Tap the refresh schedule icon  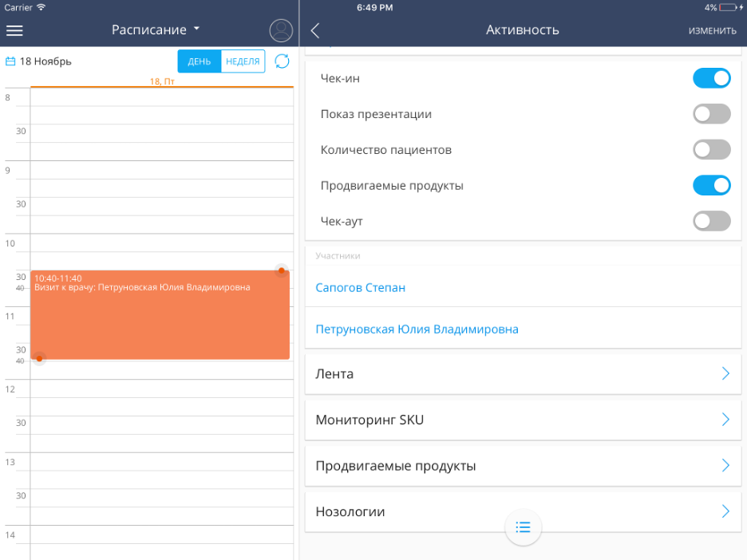282,61
